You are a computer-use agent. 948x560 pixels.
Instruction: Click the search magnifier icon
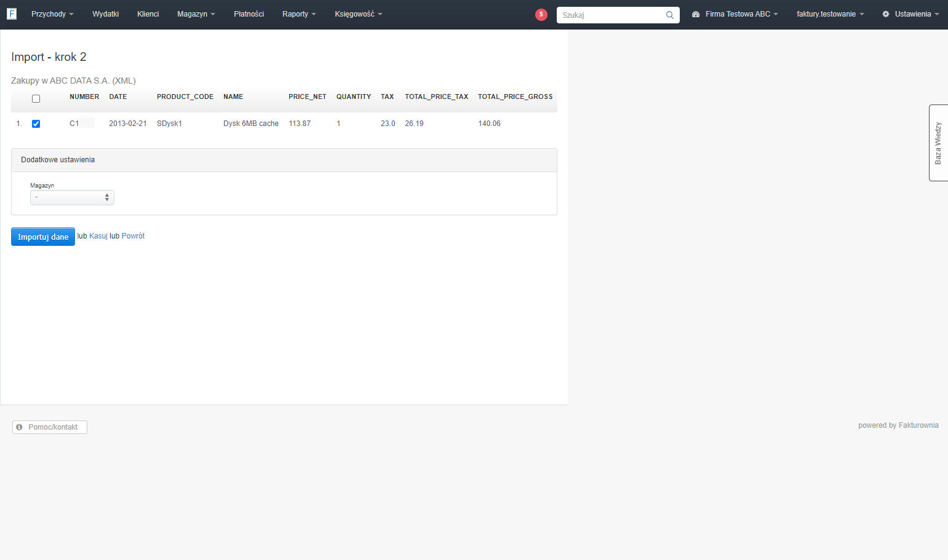(670, 15)
